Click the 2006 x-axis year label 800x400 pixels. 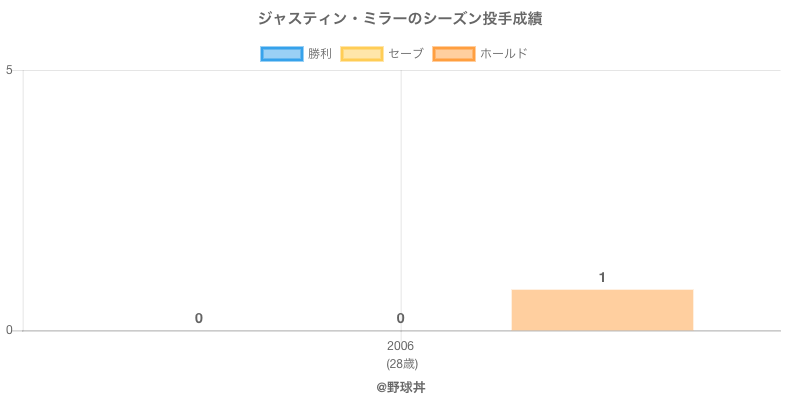coord(400,346)
